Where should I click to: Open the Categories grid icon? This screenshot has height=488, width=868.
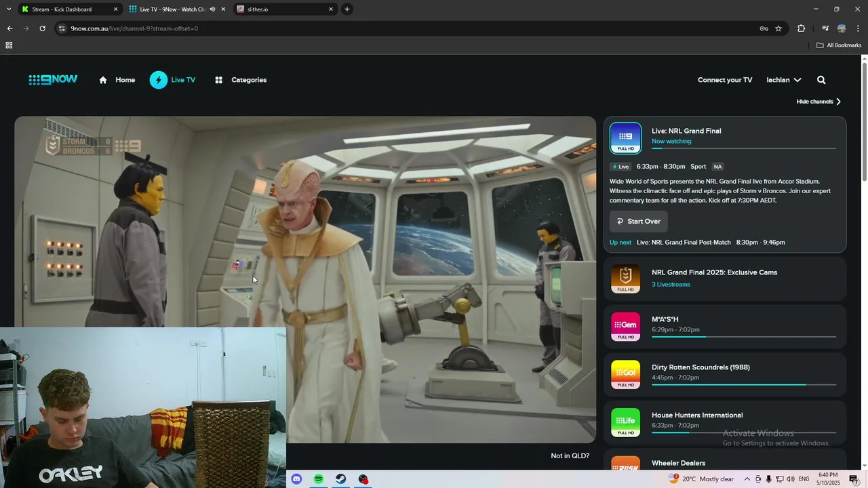(x=219, y=80)
